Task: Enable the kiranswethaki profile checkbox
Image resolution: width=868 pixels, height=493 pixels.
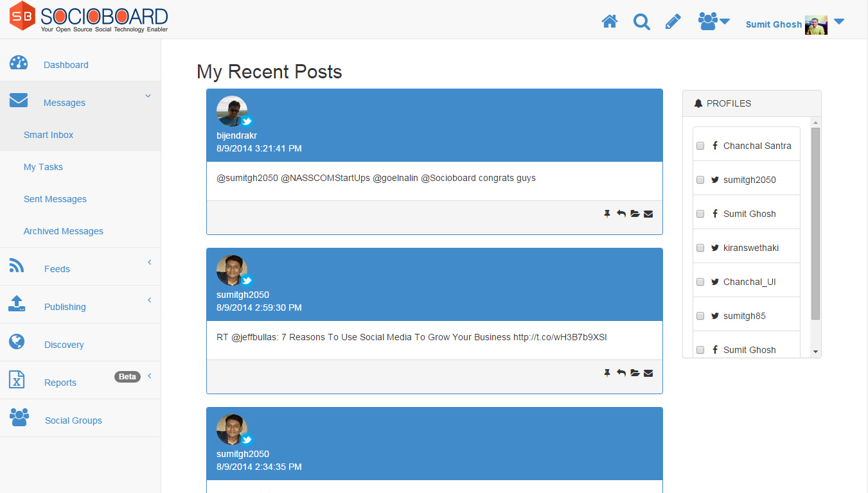Action: coord(700,248)
